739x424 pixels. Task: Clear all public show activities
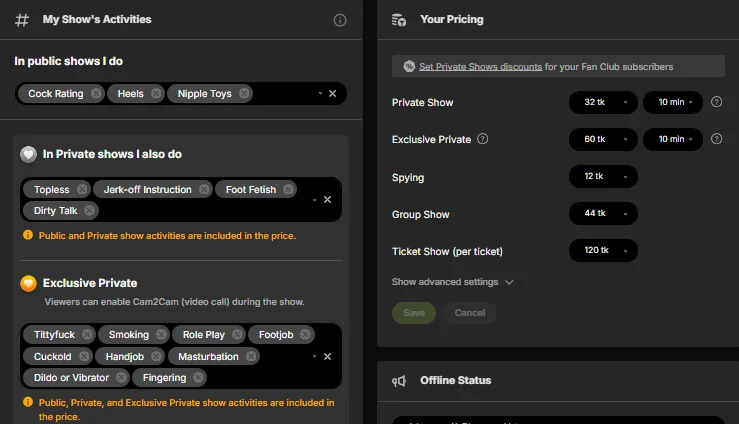[332, 94]
